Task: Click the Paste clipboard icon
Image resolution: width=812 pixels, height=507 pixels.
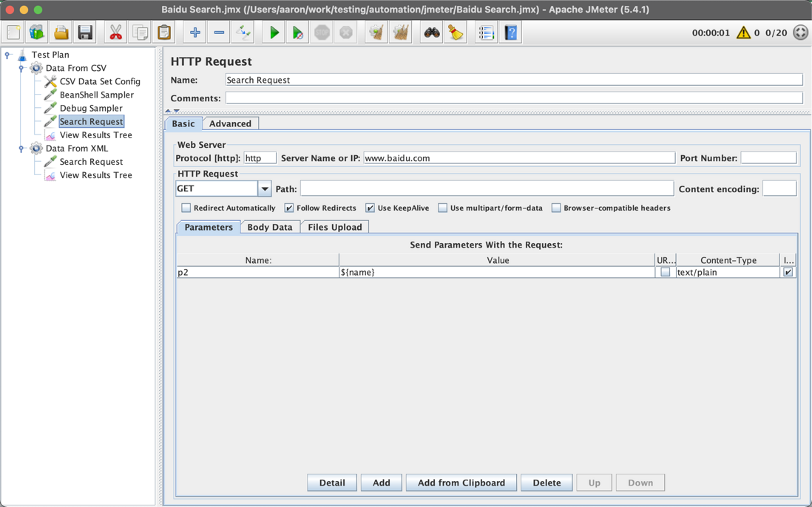Action: 163,33
